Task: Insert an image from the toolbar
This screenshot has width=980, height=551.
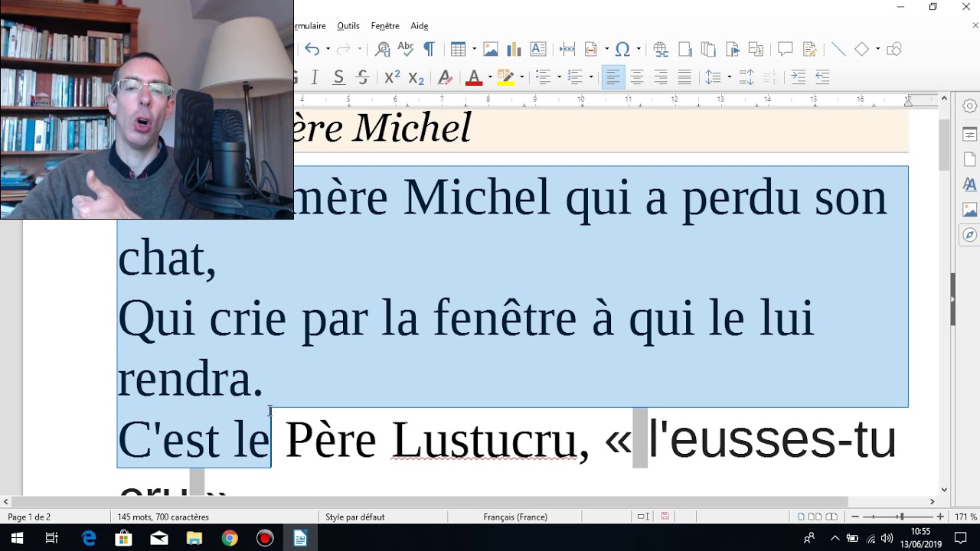Action: (x=491, y=49)
